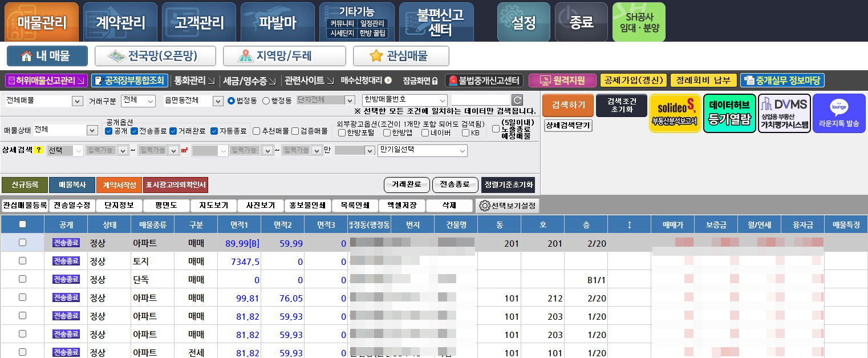This screenshot has width=868, height=358.
Task: Click the 검색하기 search button
Action: click(568, 105)
